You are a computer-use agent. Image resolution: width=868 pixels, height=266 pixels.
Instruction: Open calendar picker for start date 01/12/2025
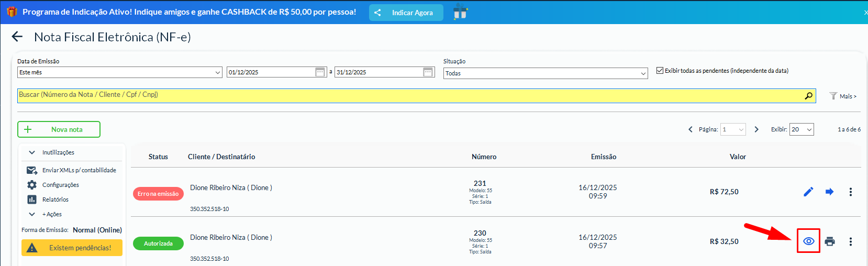320,72
